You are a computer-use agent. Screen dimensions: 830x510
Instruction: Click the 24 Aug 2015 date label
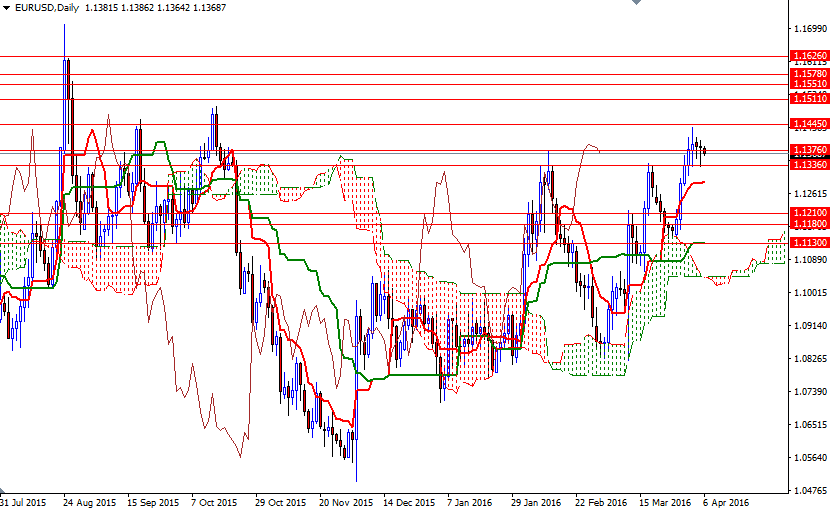coord(90,502)
